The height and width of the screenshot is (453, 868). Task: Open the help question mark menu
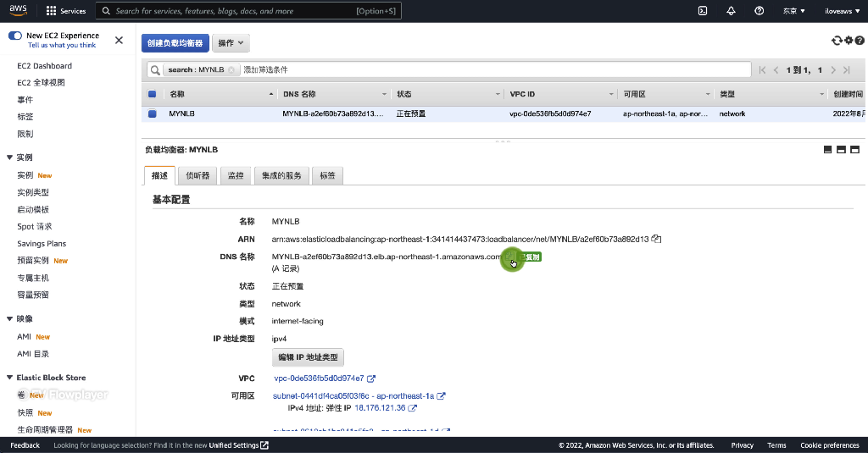coord(759,10)
